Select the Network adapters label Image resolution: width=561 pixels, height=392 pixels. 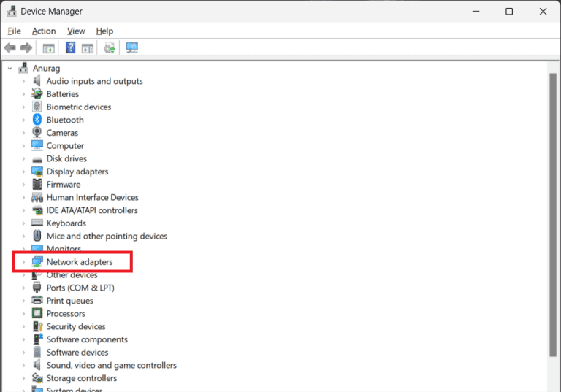(x=80, y=262)
